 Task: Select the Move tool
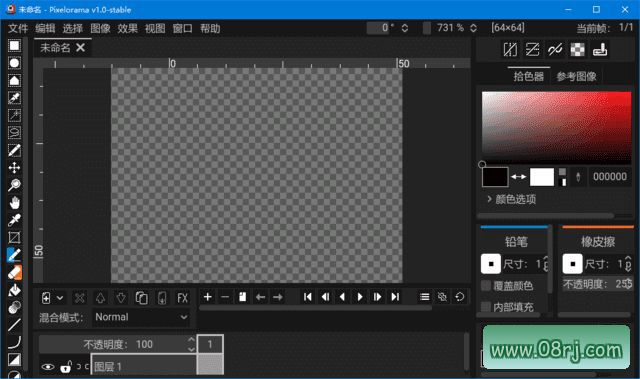point(14,168)
